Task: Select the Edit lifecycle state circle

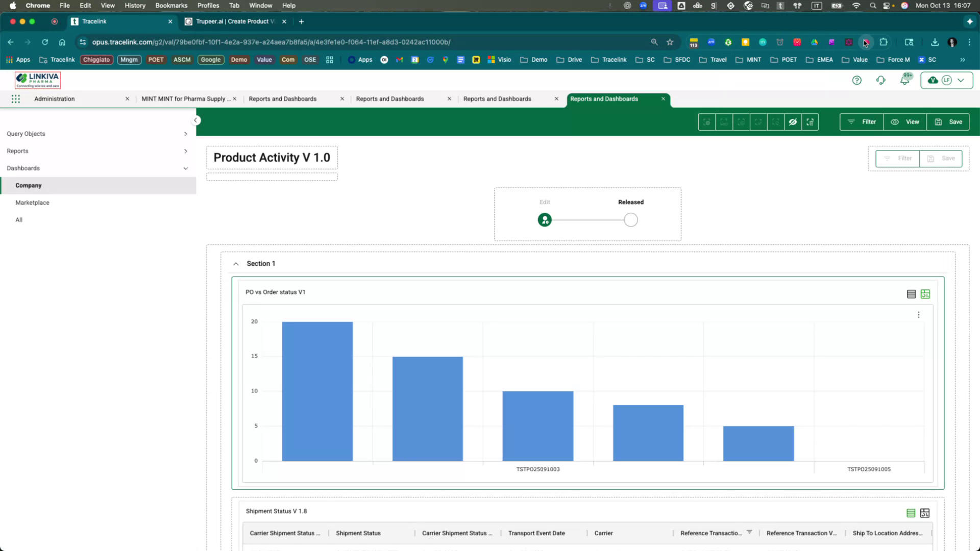Action: [545, 220]
